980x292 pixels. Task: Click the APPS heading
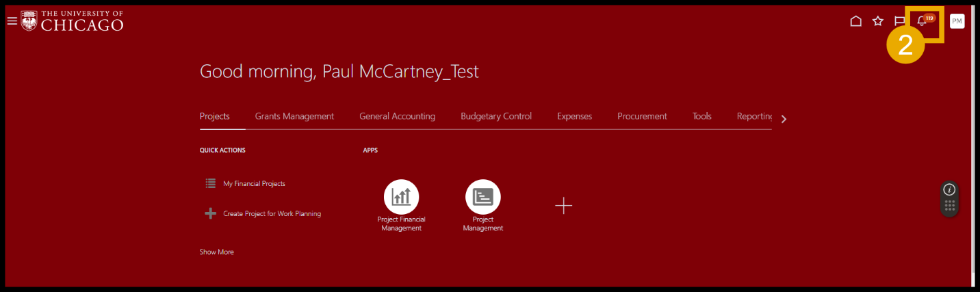[x=370, y=150]
